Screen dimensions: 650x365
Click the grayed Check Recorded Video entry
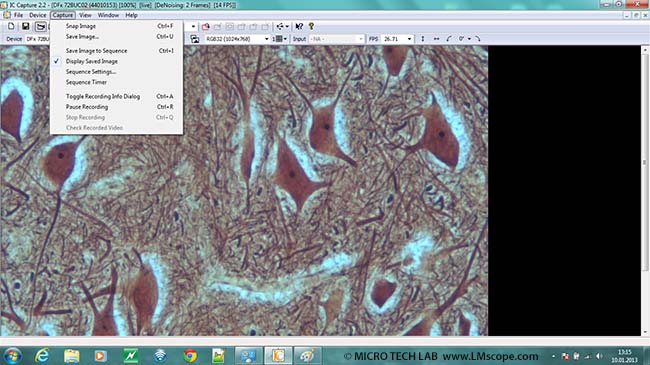pos(116,128)
